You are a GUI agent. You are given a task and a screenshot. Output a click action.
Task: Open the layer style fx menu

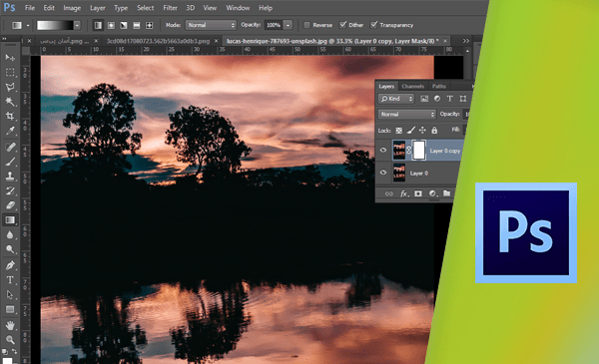pyautogui.click(x=404, y=193)
